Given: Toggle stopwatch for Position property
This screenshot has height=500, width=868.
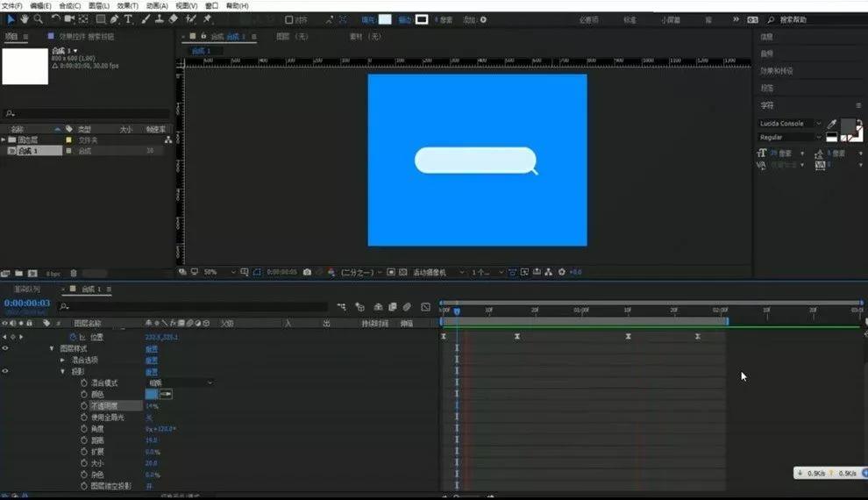Looking at the screenshot, I should click(x=73, y=337).
